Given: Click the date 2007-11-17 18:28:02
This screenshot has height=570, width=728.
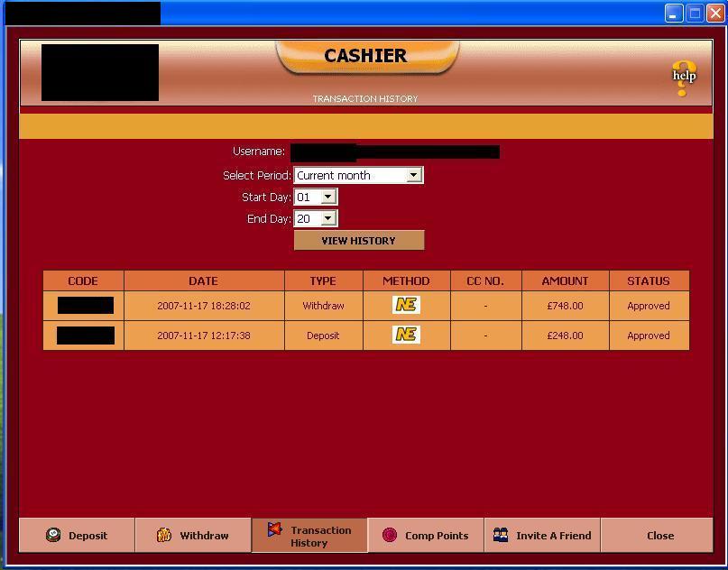Looking at the screenshot, I should (x=204, y=306).
